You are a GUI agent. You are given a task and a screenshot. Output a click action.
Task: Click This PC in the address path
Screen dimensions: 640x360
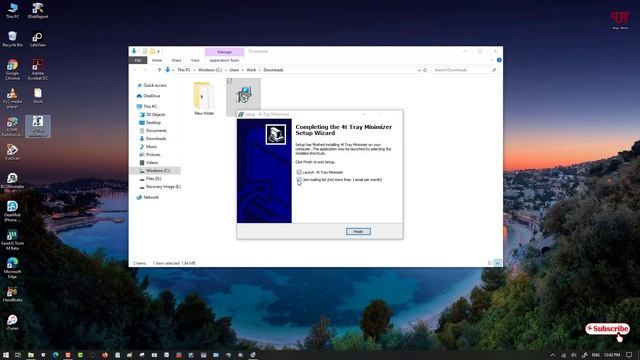184,70
